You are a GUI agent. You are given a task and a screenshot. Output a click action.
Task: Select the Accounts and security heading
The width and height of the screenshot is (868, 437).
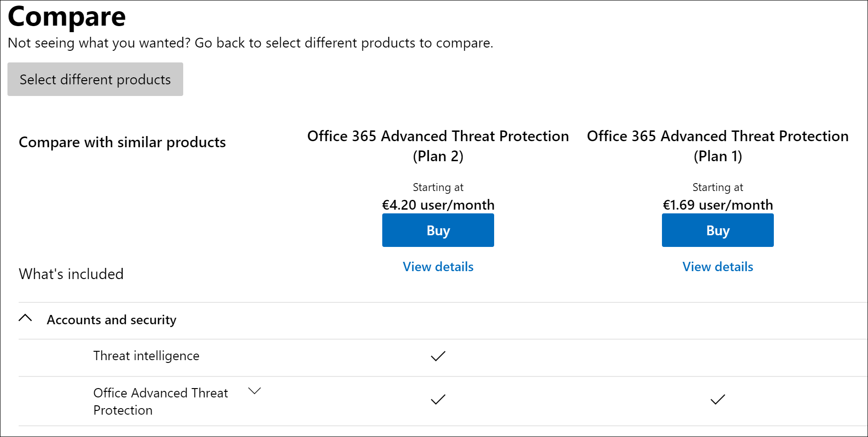(x=111, y=320)
